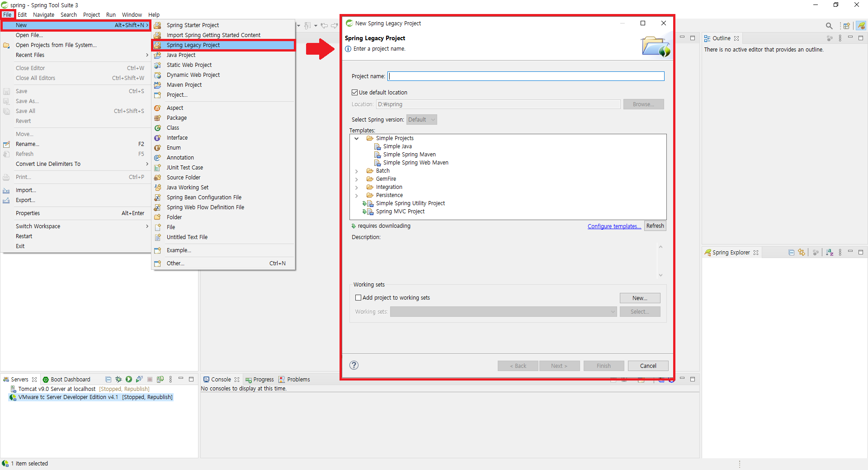This screenshot has width=868, height=470.
Task: Select Simple Spring Maven template
Action: pos(409,155)
